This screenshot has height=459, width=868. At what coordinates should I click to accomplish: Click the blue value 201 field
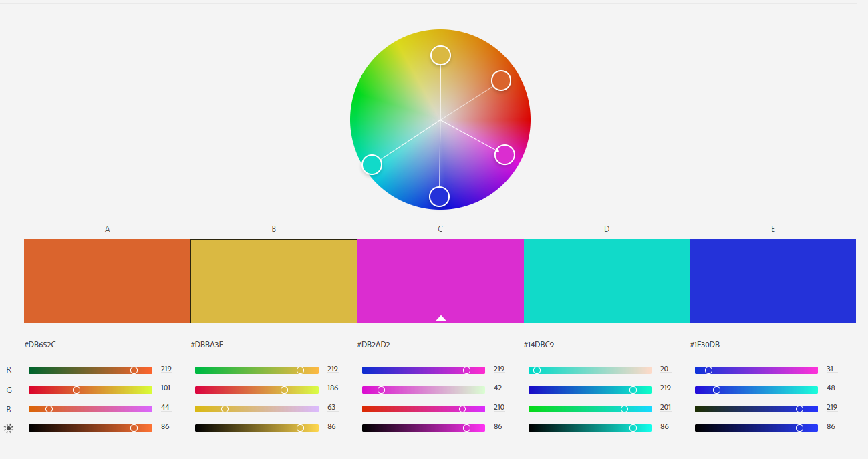click(x=666, y=407)
